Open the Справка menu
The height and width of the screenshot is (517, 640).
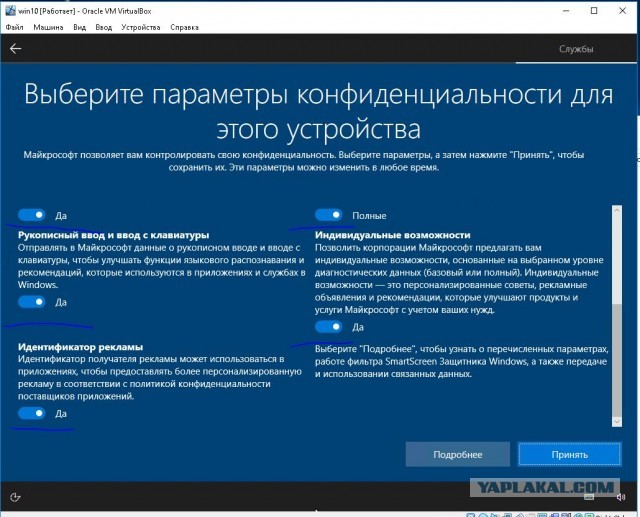(184, 27)
